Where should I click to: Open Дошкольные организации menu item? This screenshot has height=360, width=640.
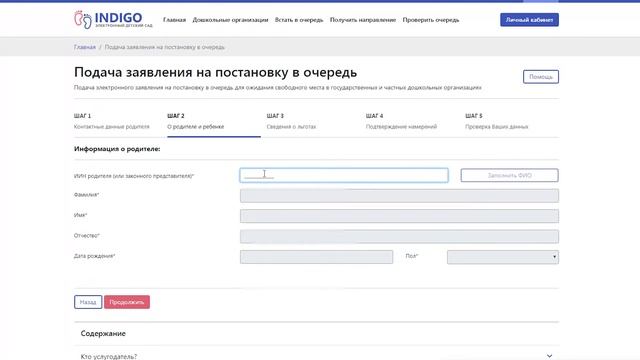coord(230,20)
